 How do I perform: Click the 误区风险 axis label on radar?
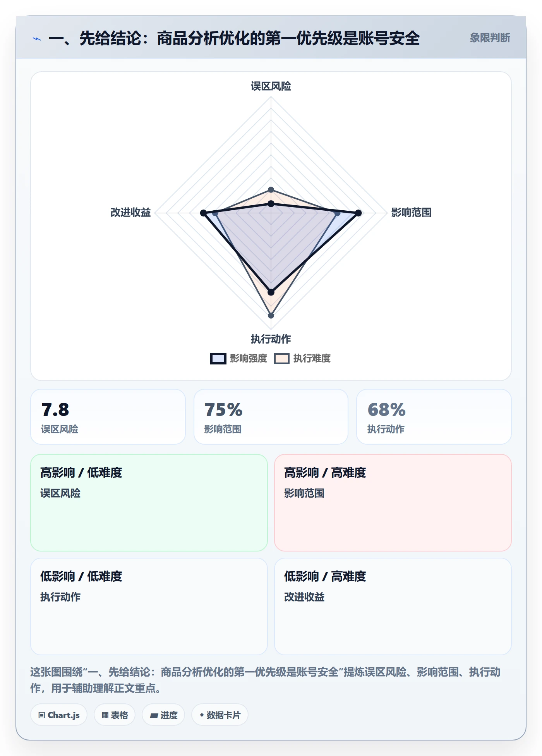271,86
